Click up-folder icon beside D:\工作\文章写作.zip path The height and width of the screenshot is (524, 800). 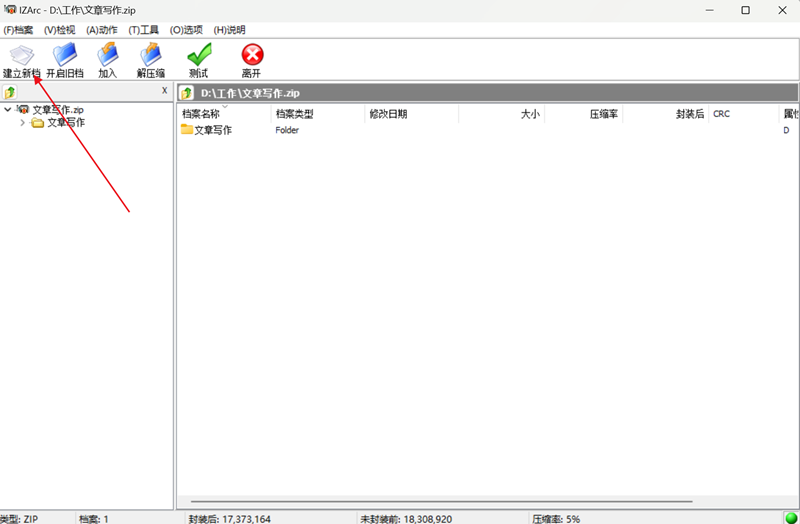pyautogui.click(x=186, y=93)
